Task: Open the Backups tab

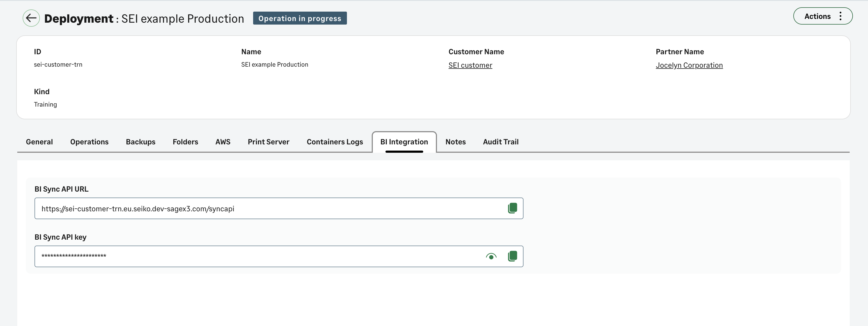Action: (x=140, y=142)
